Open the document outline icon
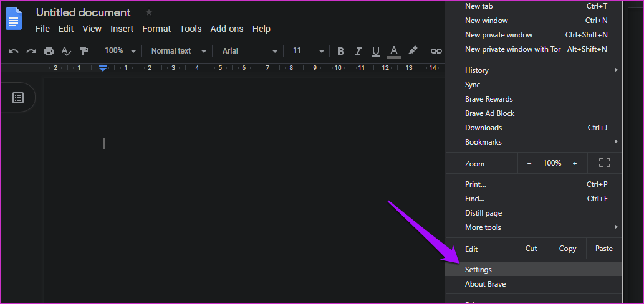 [x=18, y=97]
